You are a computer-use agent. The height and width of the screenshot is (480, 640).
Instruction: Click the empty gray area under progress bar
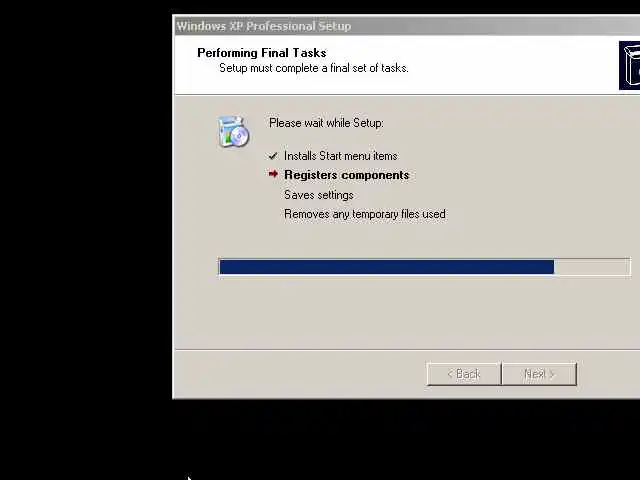click(x=406, y=312)
